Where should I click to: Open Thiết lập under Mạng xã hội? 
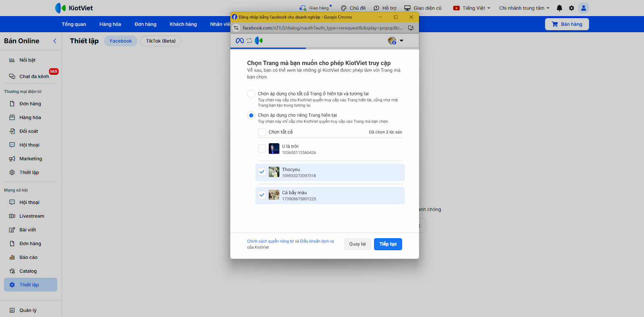click(31, 285)
